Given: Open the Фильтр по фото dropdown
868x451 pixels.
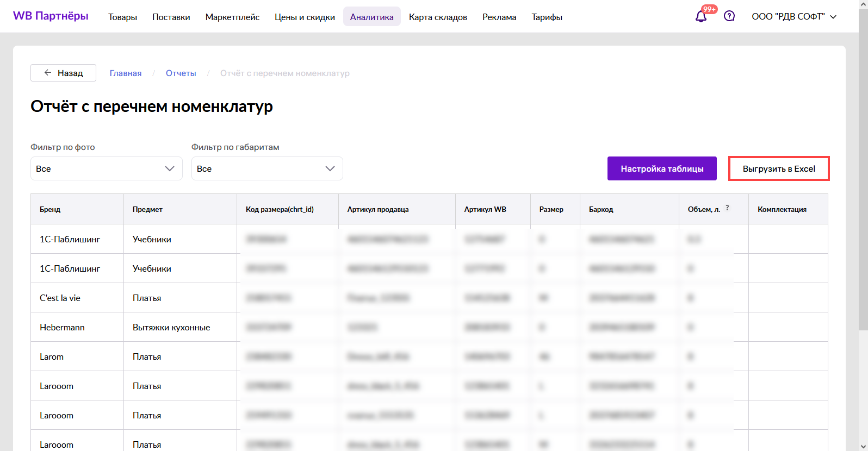Looking at the screenshot, I should [106, 168].
